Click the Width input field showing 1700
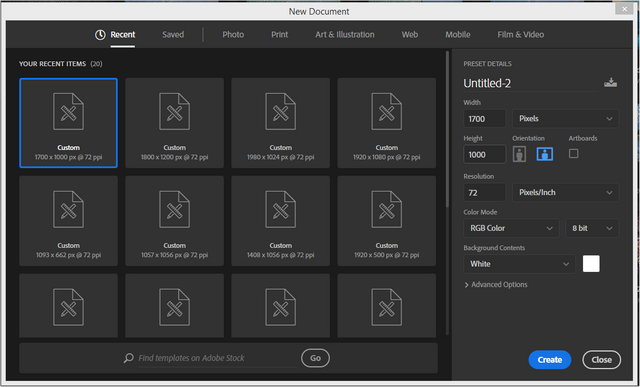Viewport: 640px width, 387px height. pyautogui.click(x=484, y=119)
